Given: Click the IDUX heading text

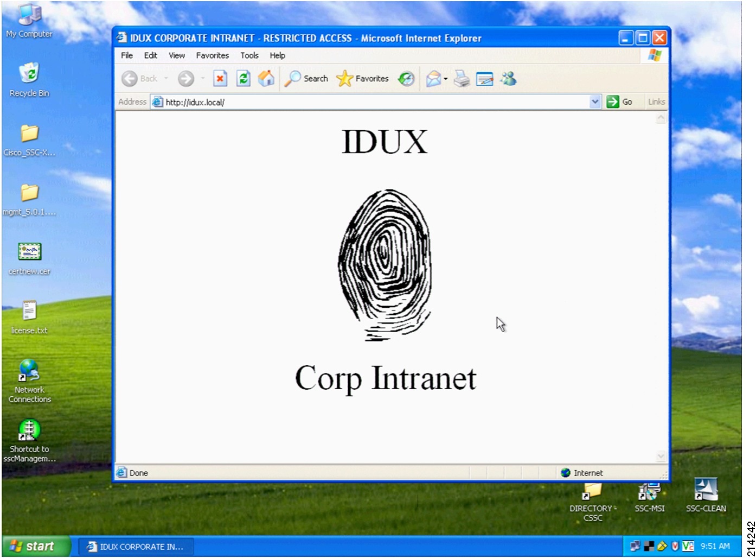Looking at the screenshot, I should 385,142.
